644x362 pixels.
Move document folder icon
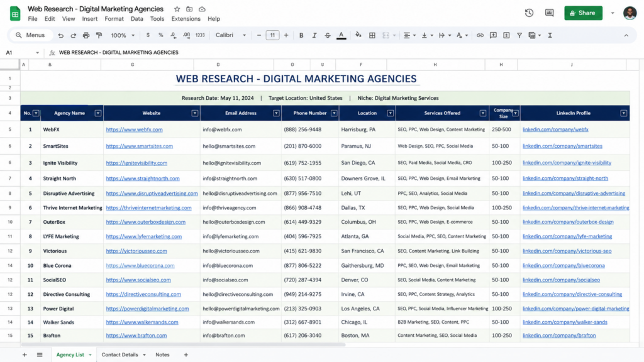point(189,9)
